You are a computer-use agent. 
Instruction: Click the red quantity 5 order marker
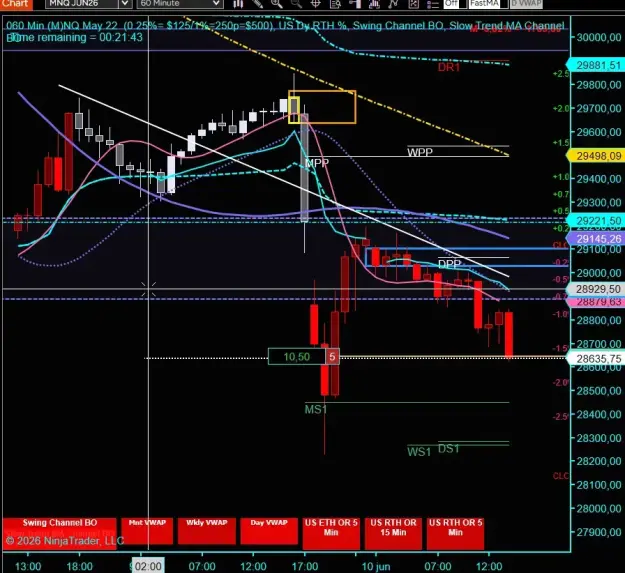332,357
